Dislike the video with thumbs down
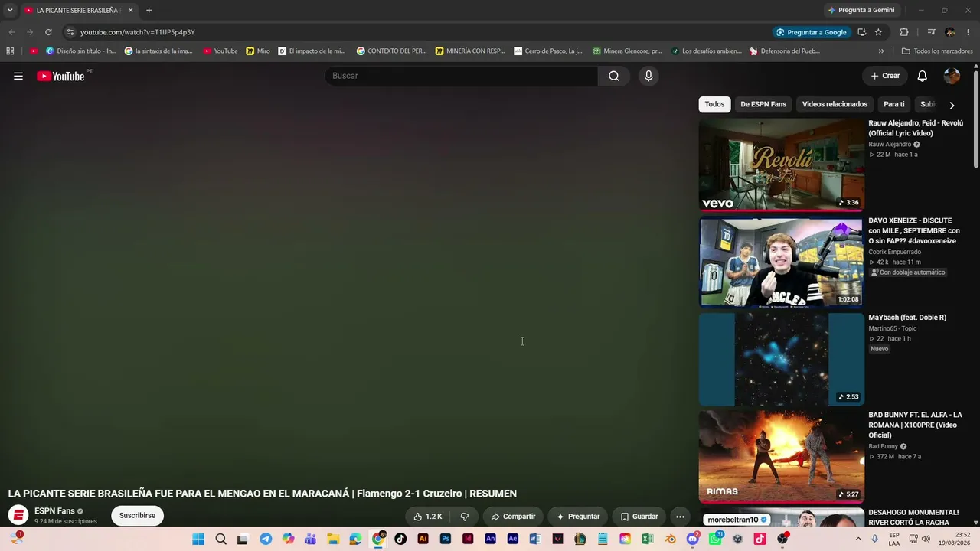980x551 pixels. point(464,517)
